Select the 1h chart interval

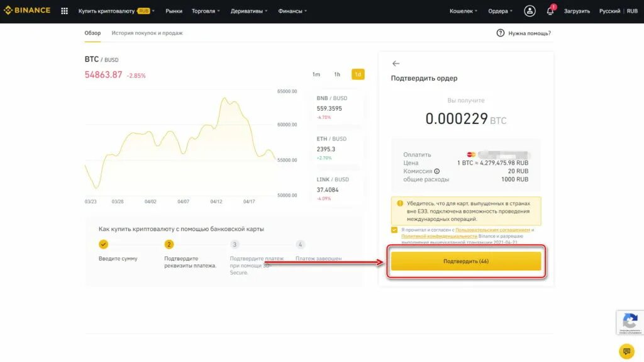337,74
